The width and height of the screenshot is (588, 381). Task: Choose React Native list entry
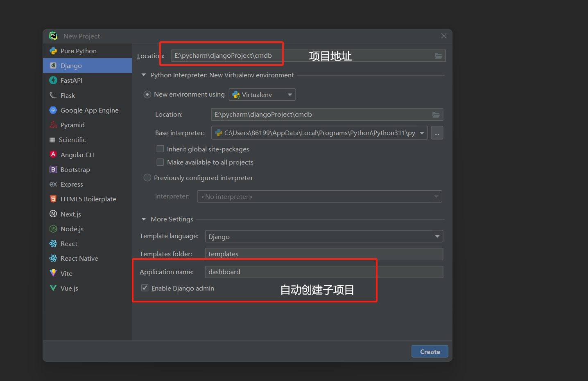pyautogui.click(x=87, y=258)
